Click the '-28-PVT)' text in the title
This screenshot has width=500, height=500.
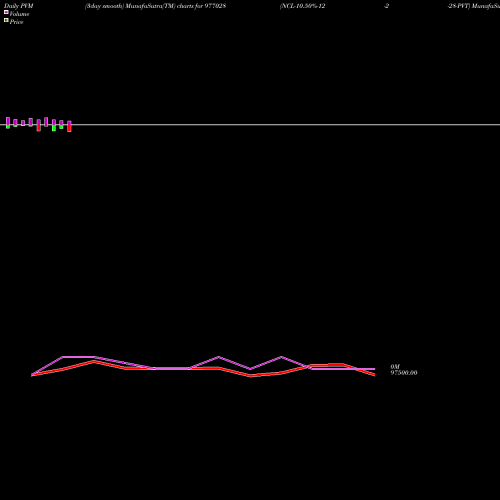click(459, 6)
